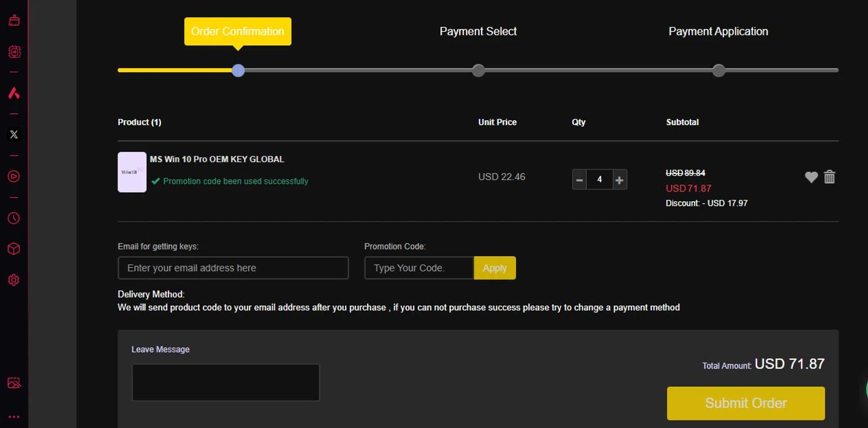Increase quantity with the plus button
Image resolution: width=868 pixels, height=428 pixels.
tap(619, 180)
